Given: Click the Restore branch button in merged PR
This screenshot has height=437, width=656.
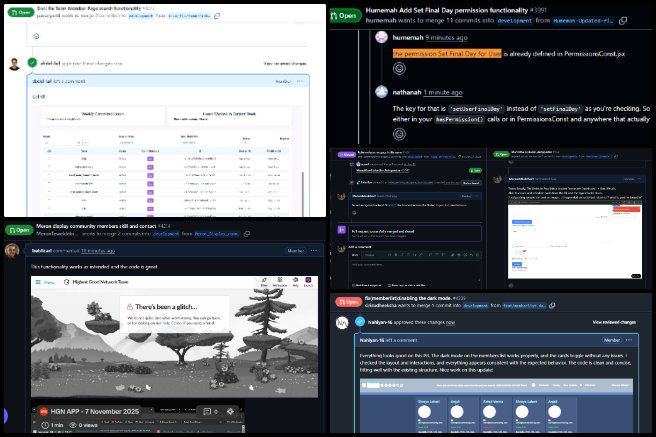Looking at the screenshot, I should 471,183.
